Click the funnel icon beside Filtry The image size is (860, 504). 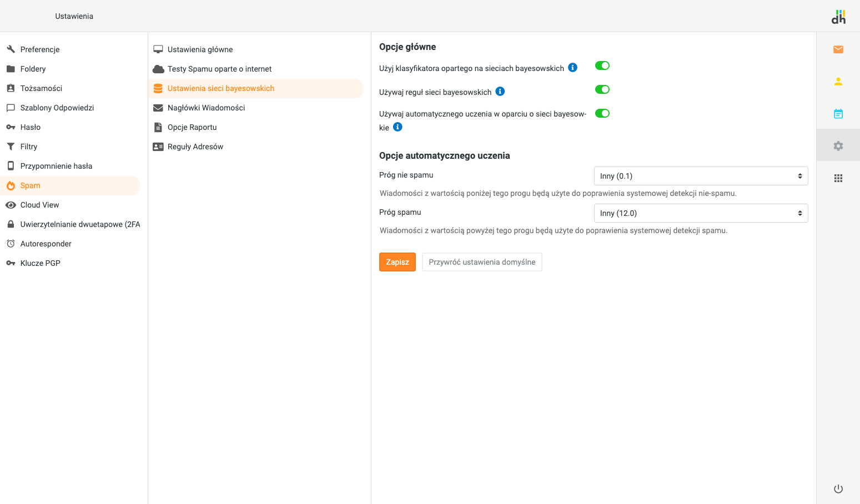pyautogui.click(x=11, y=147)
